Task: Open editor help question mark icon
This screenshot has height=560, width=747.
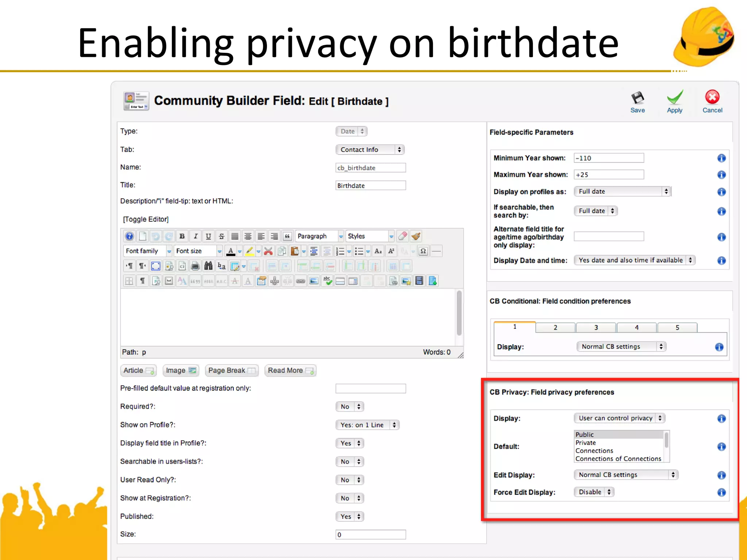Action: coord(129,236)
